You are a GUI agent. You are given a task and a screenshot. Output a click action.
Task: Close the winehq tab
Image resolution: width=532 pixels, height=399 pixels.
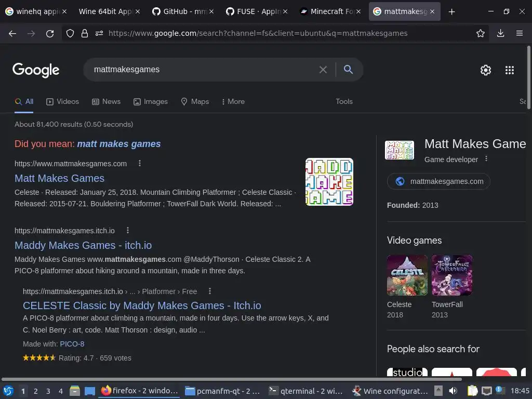[x=64, y=11]
